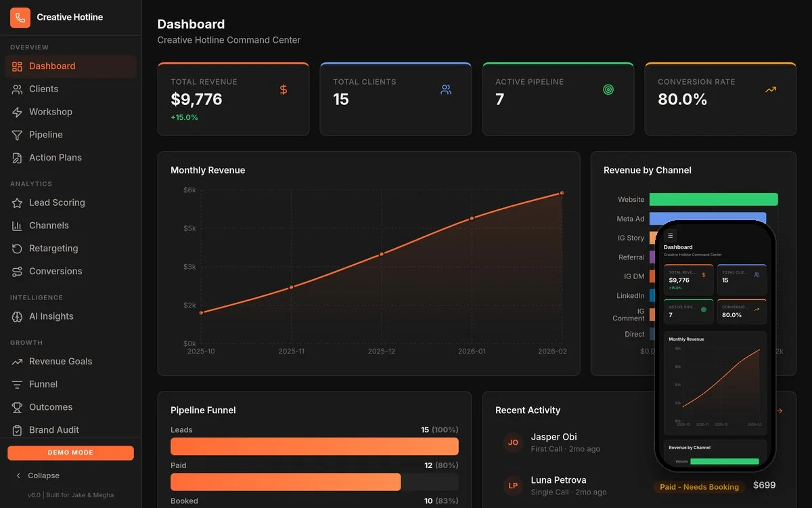
Task: Click the green Website bar in Revenue by Channel
Action: (714, 199)
